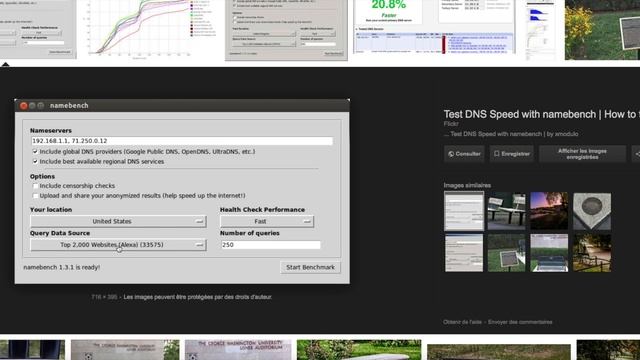Open similar image of park benches thumbnail
The width and height of the screenshot is (640, 360).
[507, 211]
